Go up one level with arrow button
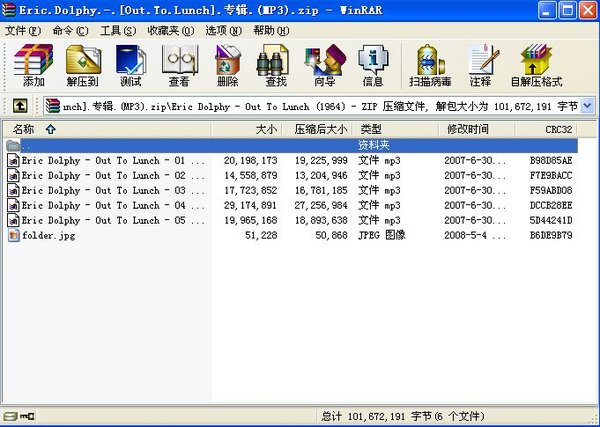 tap(20, 106)
